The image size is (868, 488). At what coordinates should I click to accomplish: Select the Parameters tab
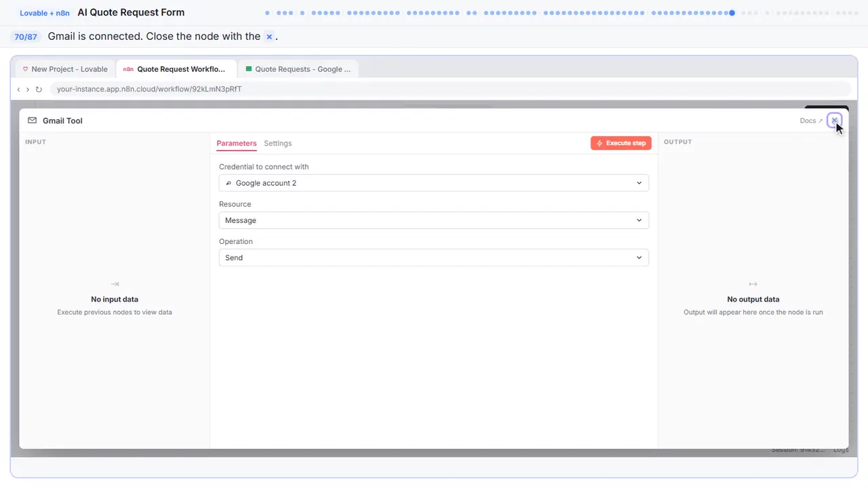(237, 143)
